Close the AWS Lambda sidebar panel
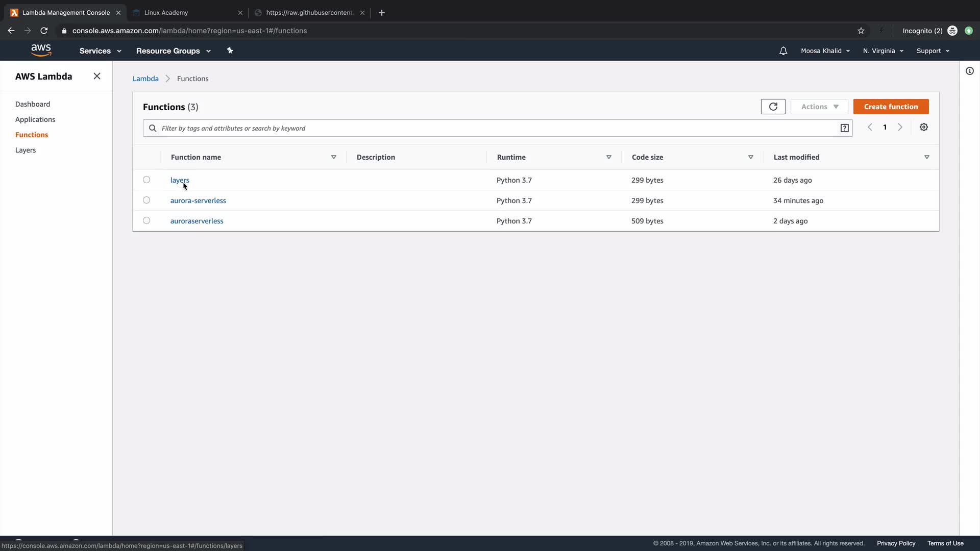 97,76
